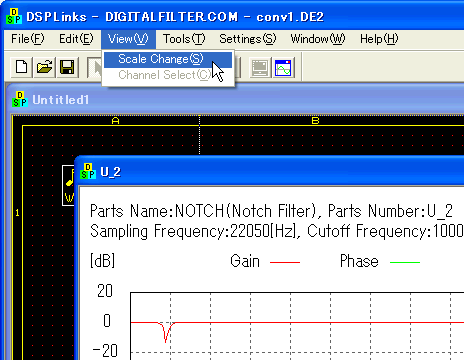
Task: Click the red Gain legend line
Action: point(285,262)
